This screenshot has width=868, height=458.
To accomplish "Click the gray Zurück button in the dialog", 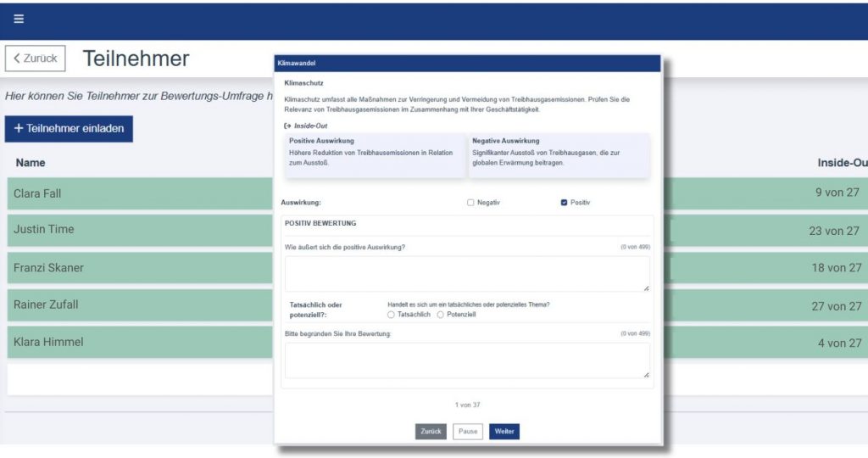I will click(x=431, y=432).
